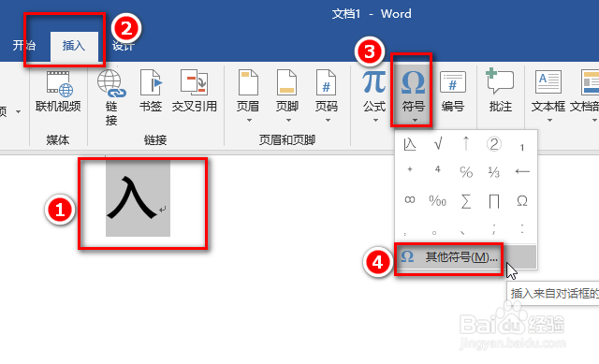Insert the enumeration comma 、 symbol

(x=462, y=232)
